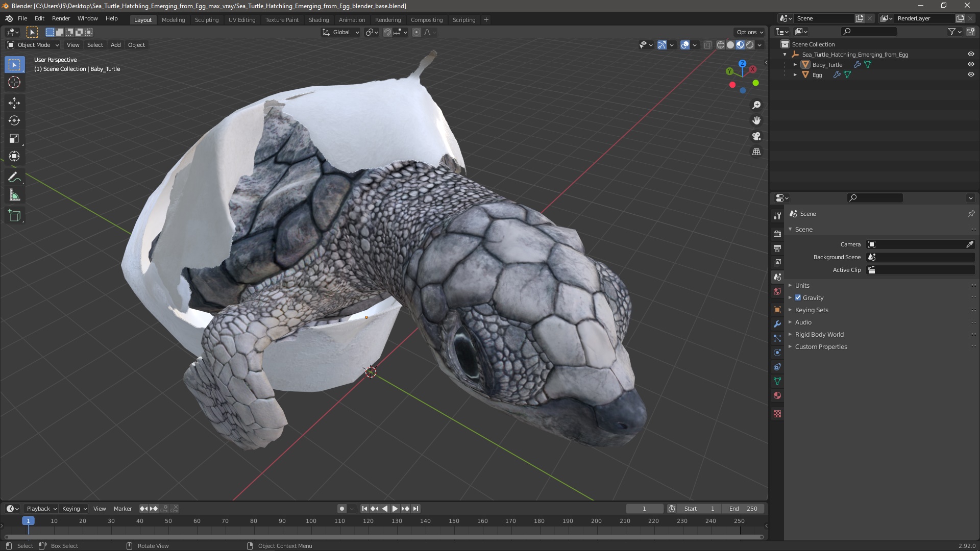Toggle visibility of Sea_Turtle_Hatchling collection
Viewport: 980px width, 551px height.
pyautogui.click(x=971, y=55)
